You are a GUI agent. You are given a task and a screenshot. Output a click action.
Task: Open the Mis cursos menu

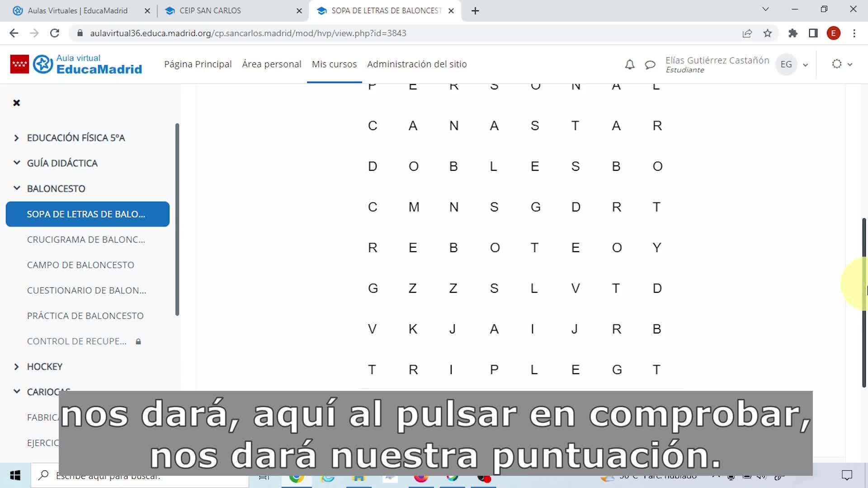pyautogui.click(x=334, y=64)
